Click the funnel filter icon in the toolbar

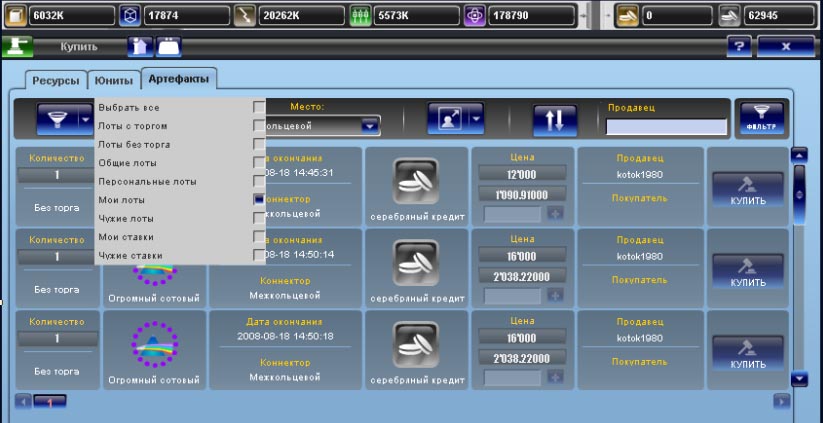tap(52, 119)
